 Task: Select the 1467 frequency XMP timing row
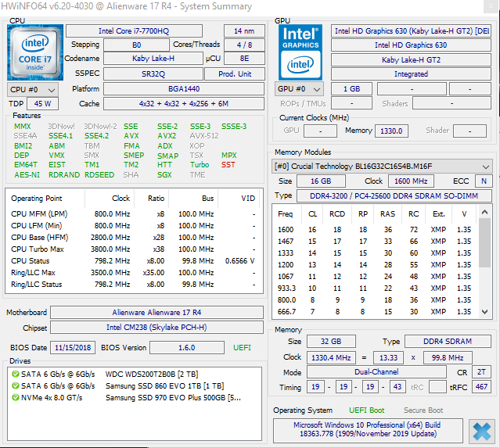(x=375, y=242)
